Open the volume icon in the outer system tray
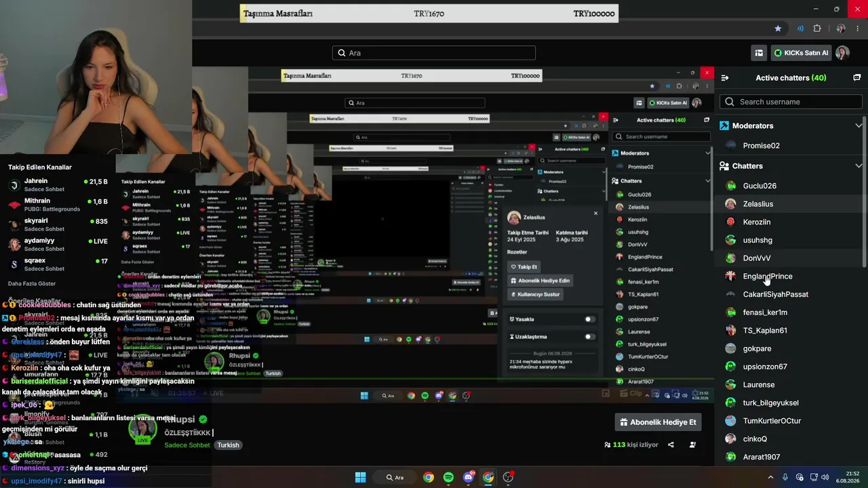Screen dimensions: 868x488 [825, 477]
